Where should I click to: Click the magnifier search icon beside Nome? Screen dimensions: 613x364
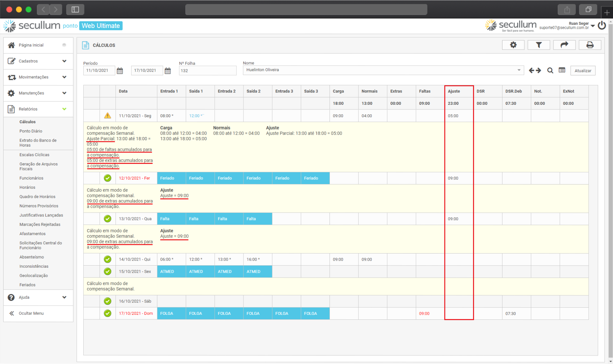click(550, 70)
